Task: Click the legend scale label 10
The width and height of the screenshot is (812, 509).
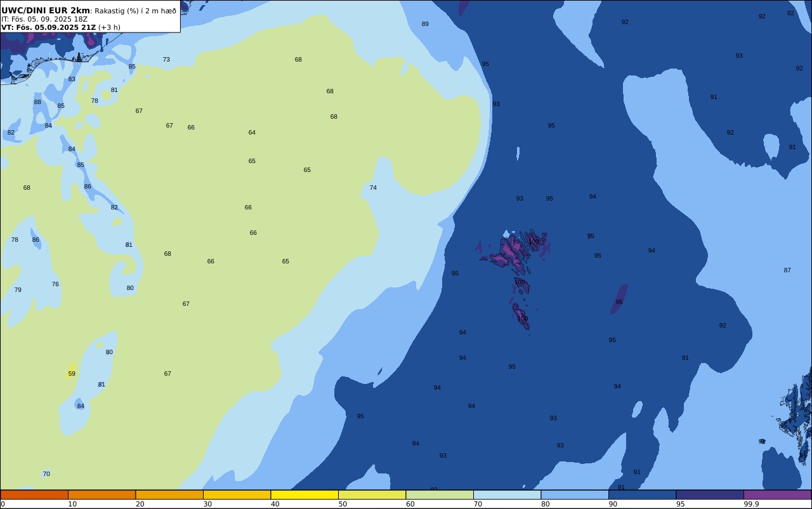Action: [72, 504]
